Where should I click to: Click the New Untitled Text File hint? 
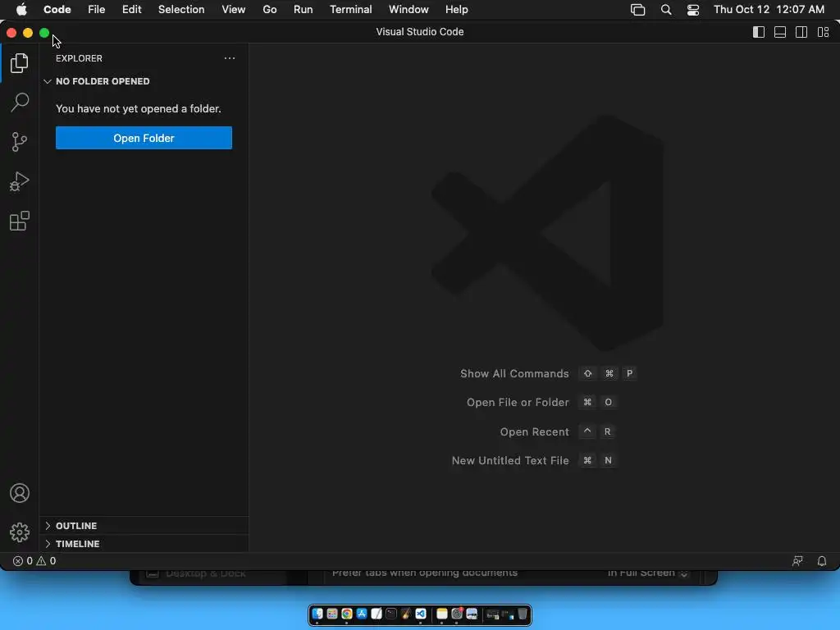pos(510,461)
